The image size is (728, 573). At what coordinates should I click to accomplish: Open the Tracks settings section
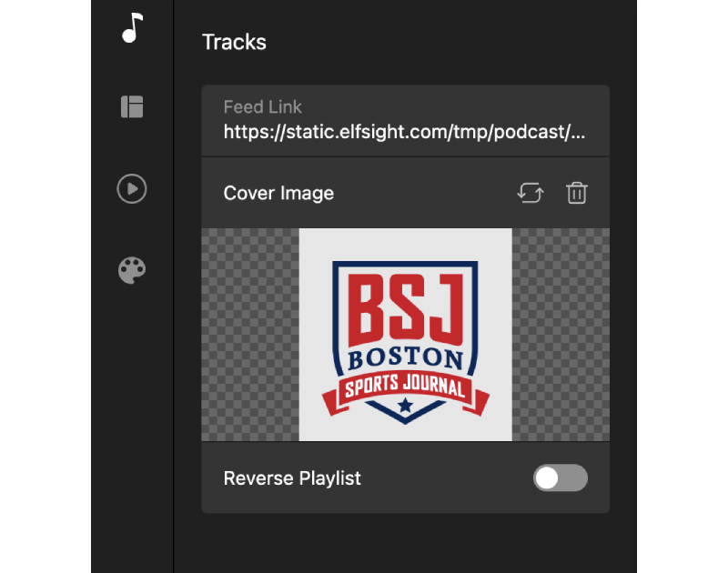coord(234,42)
